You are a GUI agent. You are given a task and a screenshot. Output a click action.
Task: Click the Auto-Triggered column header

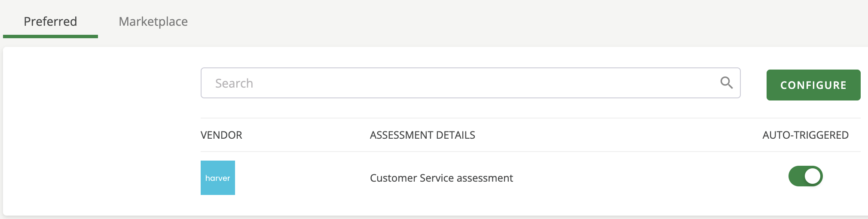tap(805, 135)
